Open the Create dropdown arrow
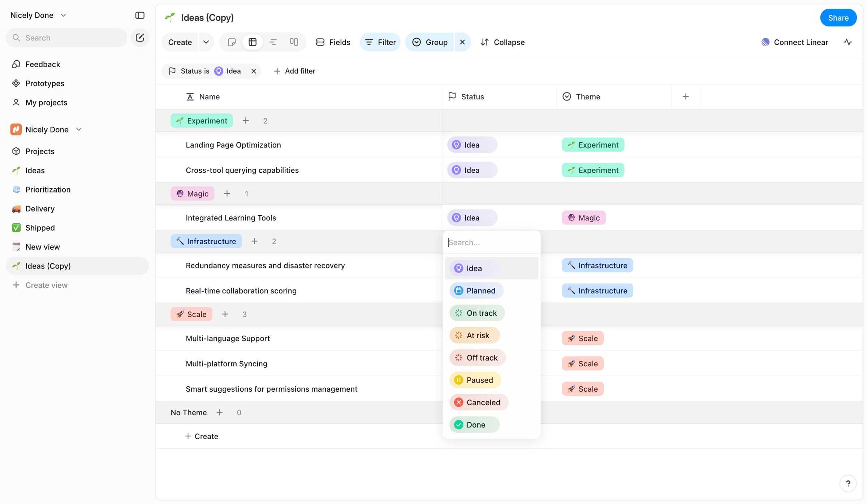Screen dimensions: 867x504 206,42
